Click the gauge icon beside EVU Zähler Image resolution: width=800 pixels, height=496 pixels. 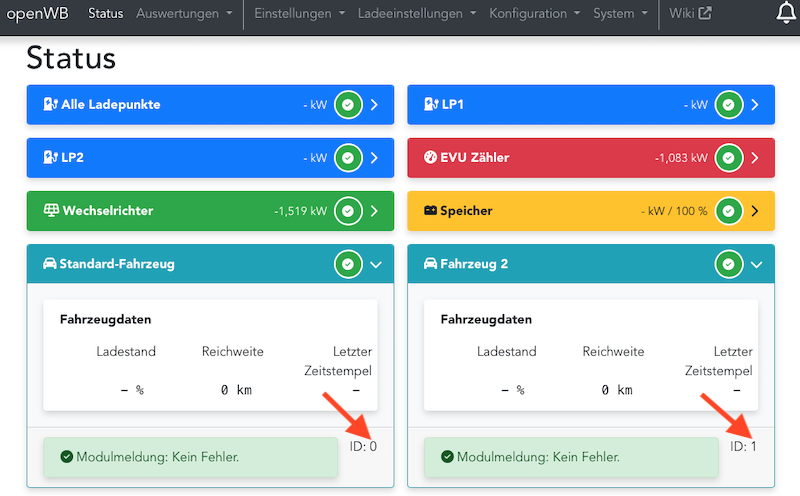tap(430, 158)
